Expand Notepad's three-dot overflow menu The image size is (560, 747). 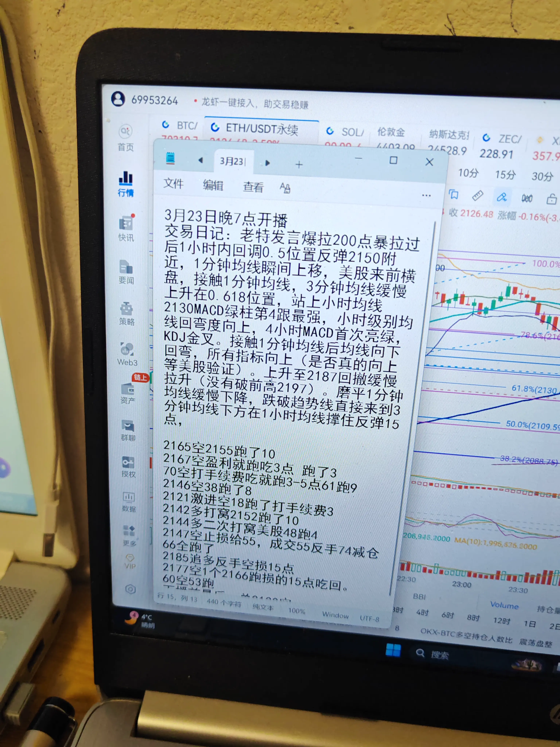[x=426, y=196]
